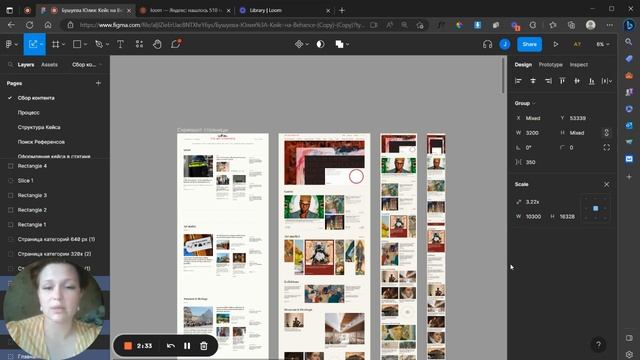
Task: Stop the Loom recording
Action: pos(128,346)
